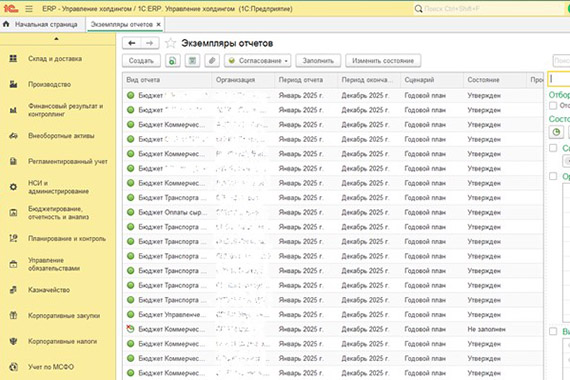Click the Создать button
The width and height of the screenshot is (570, 380).
click(141, 61)
